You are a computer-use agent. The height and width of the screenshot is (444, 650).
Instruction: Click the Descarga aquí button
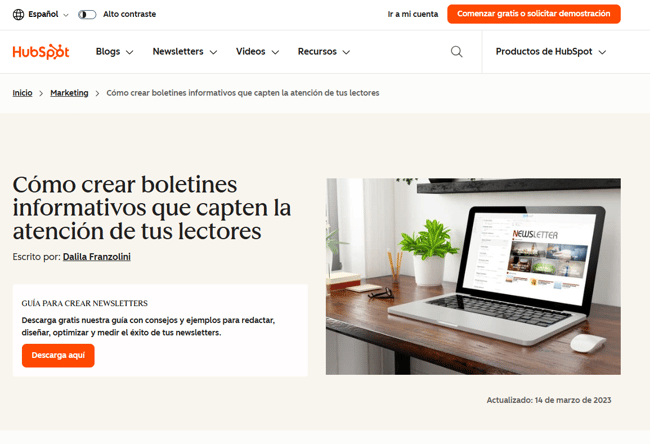tap(58, 355)
